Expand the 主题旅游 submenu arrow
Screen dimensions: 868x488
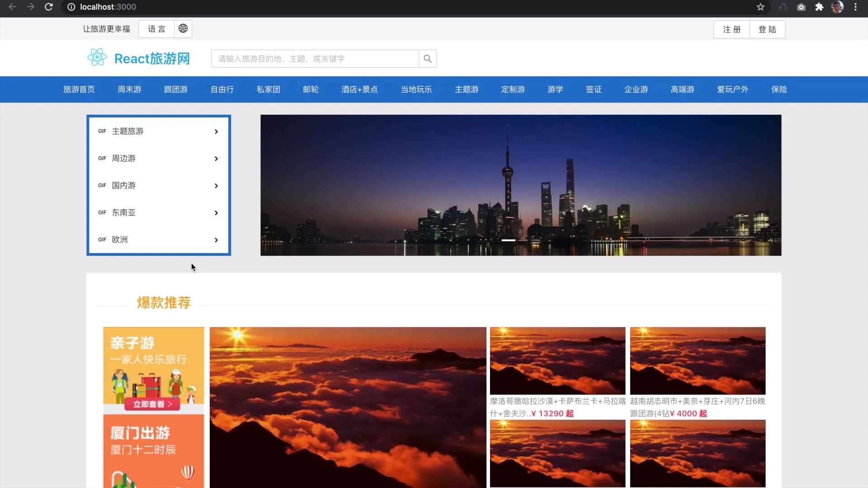pyautogui.click(x=216, y=131)
